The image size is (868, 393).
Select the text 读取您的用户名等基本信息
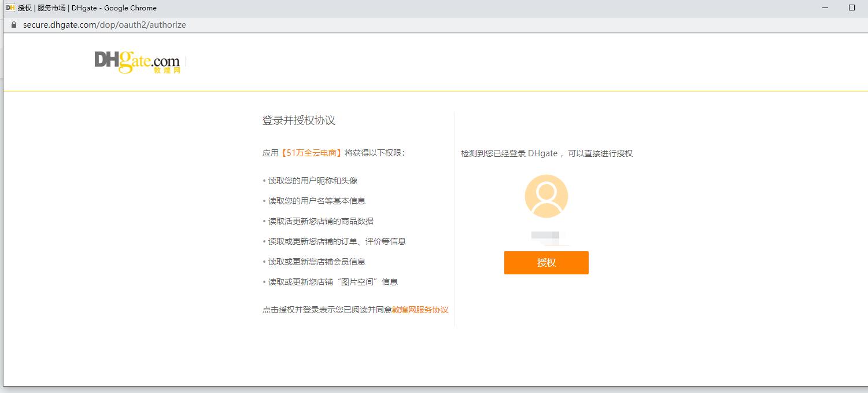(x=317, y=201)
